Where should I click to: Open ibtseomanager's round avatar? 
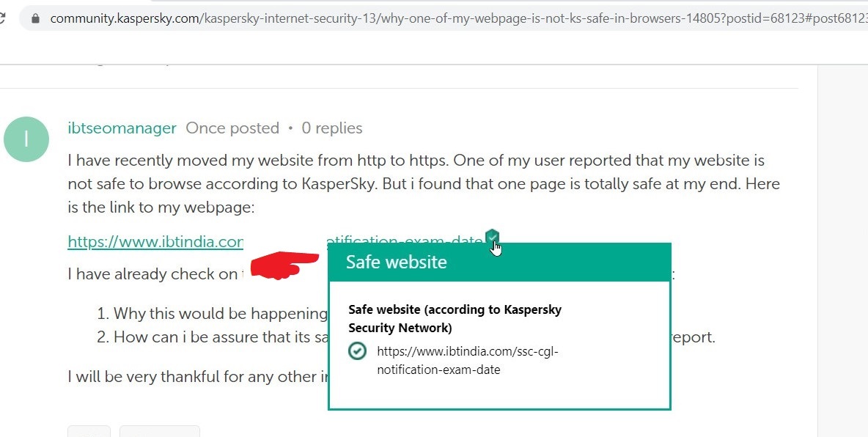[26, 139]
